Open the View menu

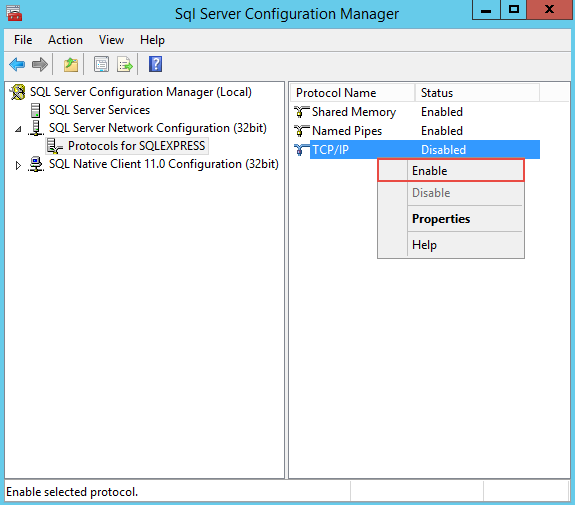(111, 40)
